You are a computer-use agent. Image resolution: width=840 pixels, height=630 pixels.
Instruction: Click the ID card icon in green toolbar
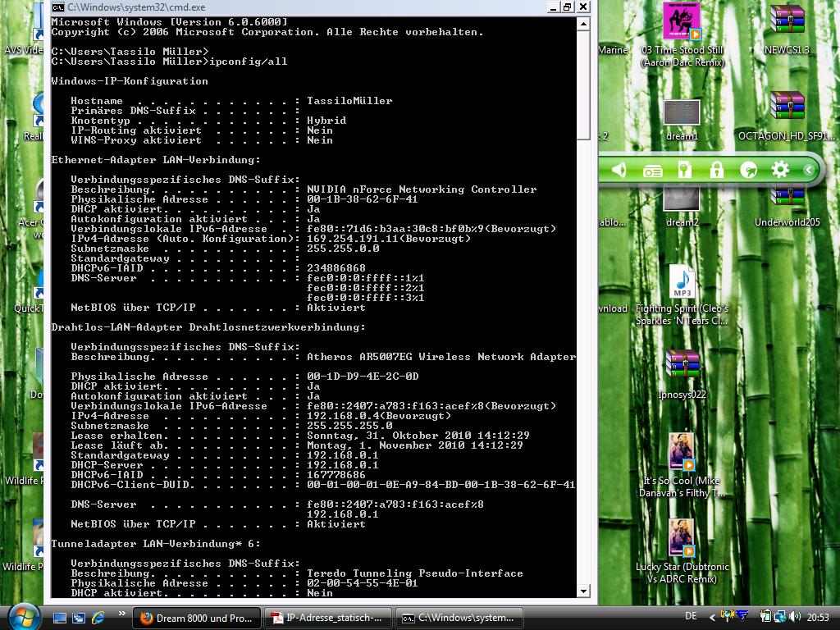(652, 170)
